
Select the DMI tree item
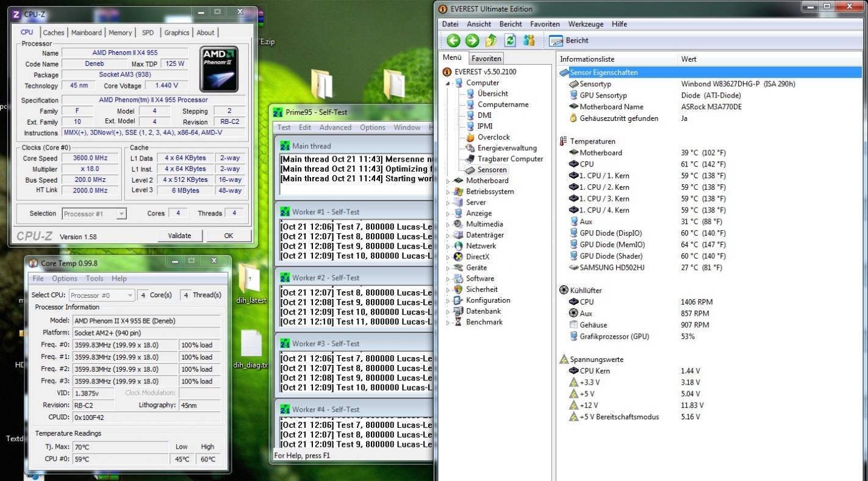484,115
